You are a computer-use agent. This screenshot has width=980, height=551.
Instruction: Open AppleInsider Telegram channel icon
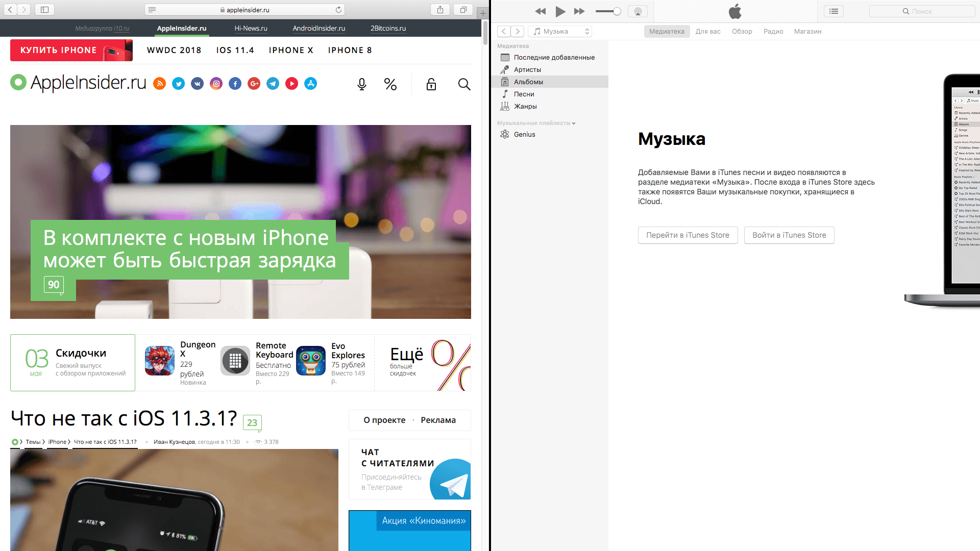click(x=273, y=84)
